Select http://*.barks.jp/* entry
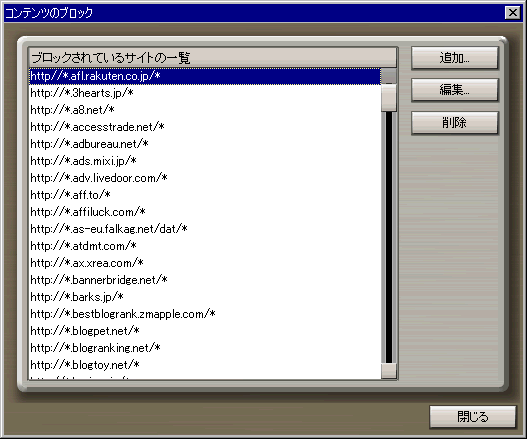The width and height of the screenshot is (527, 439). [x=205, y=297]
